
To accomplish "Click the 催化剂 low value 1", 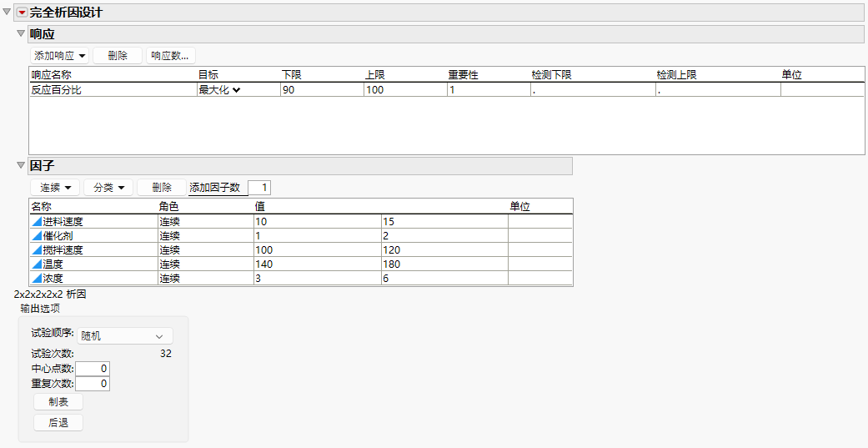I will click(317, 236).
